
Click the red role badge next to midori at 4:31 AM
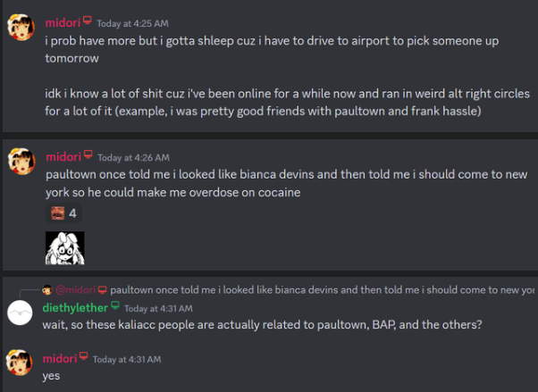84,356
